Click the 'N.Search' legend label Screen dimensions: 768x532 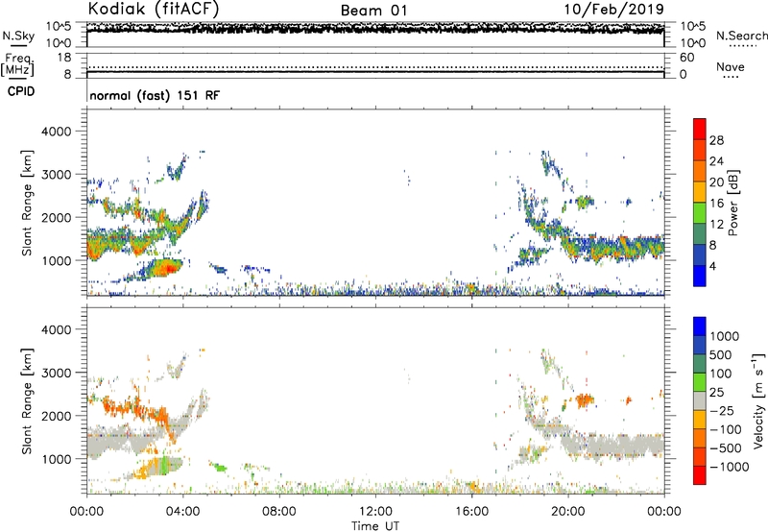(741, 36)
